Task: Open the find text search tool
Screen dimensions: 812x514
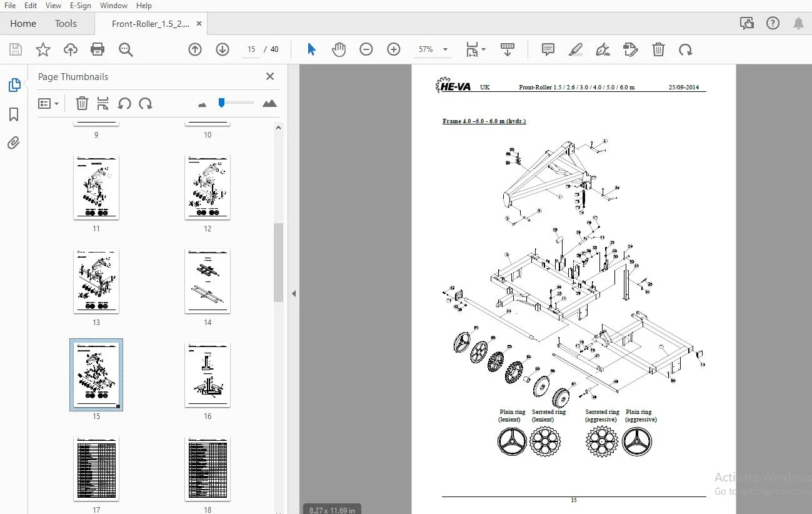Action: point(126,49)
